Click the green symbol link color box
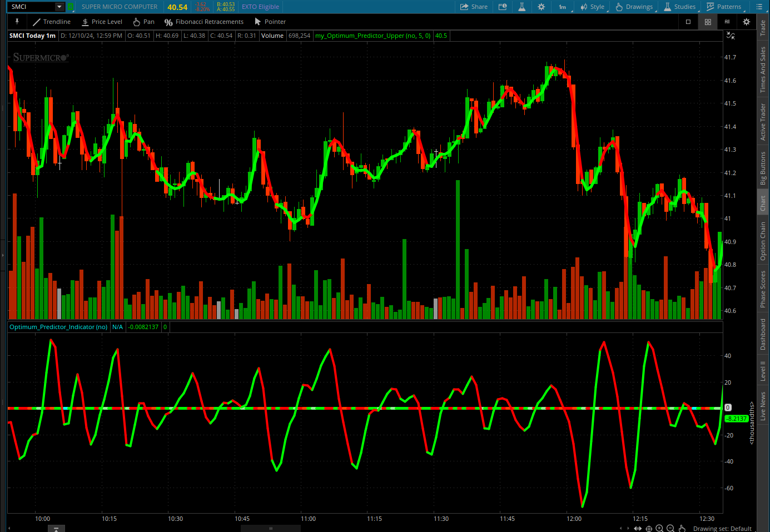 71,7
